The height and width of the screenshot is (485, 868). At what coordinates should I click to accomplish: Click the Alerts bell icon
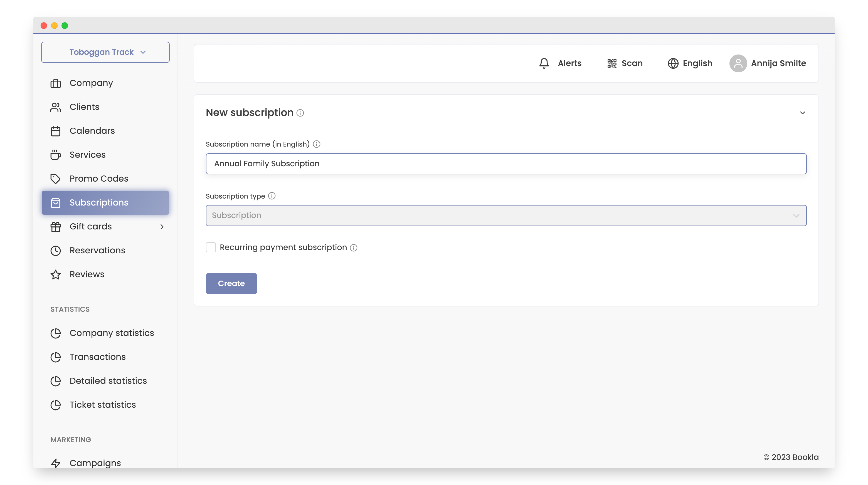pos(544,63)
